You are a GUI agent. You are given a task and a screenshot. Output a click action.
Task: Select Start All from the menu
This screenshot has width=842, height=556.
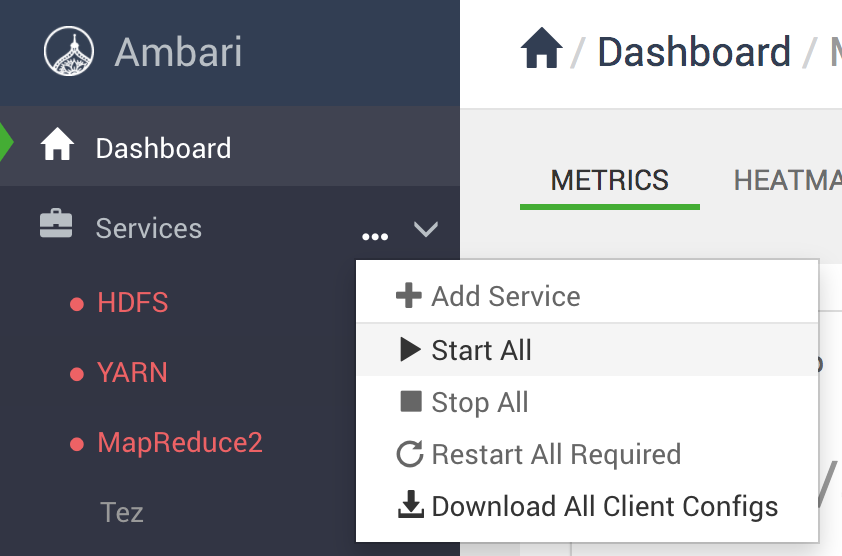click(587, 350)
